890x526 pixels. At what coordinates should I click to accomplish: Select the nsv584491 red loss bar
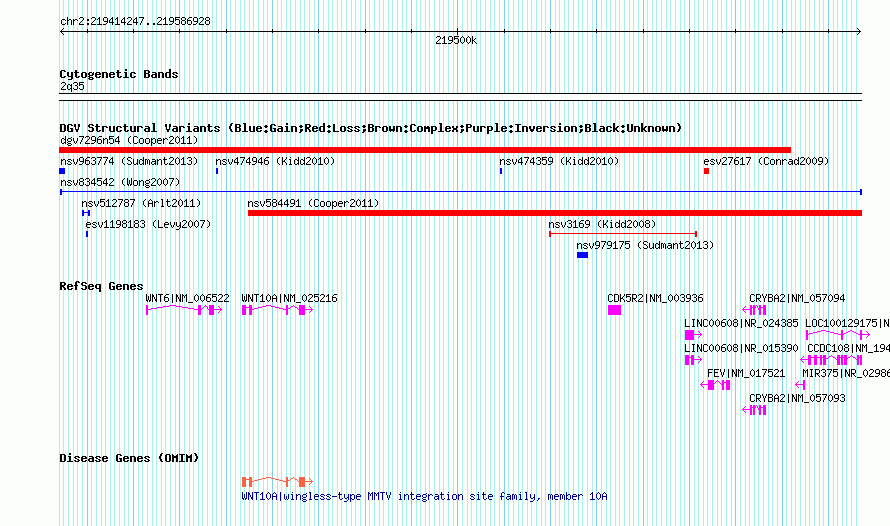pyautogui.click(x=555, y=213)
